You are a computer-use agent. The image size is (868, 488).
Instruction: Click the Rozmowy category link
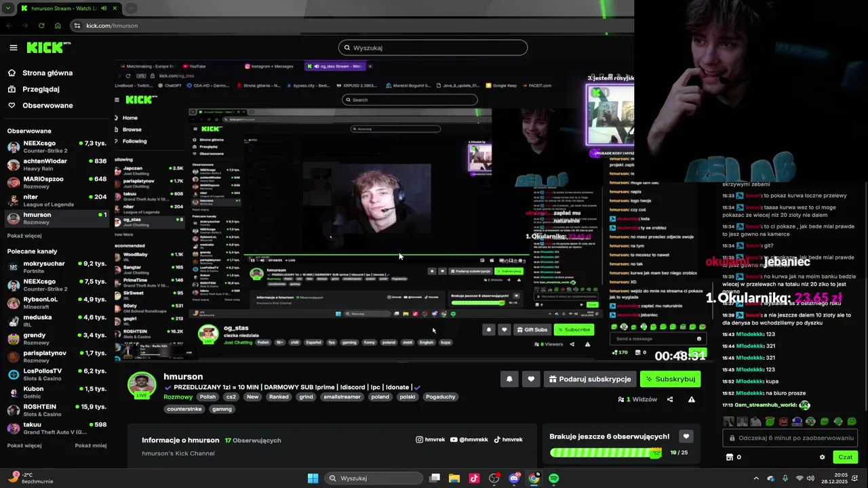pos(178,396)
